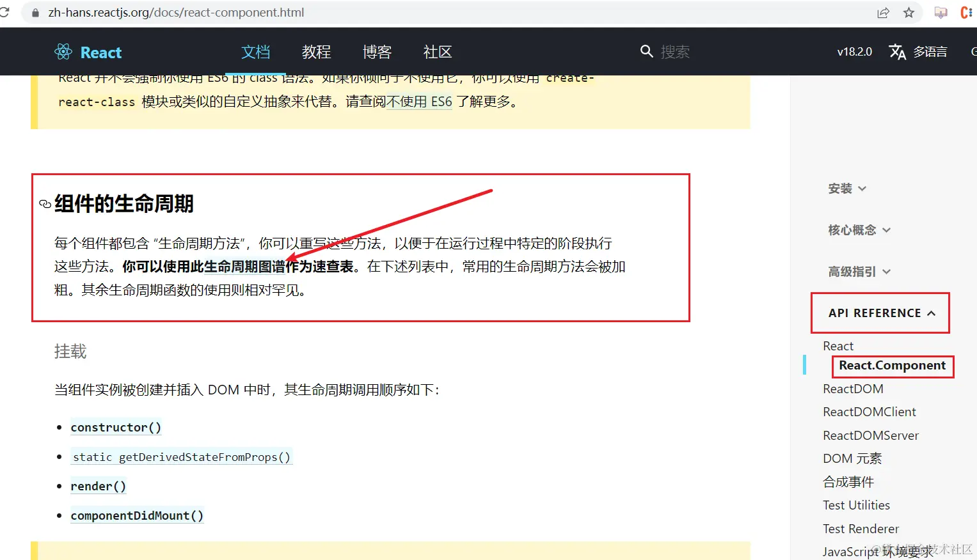Expand the 安装 sidebar section

tap(847, 189)
